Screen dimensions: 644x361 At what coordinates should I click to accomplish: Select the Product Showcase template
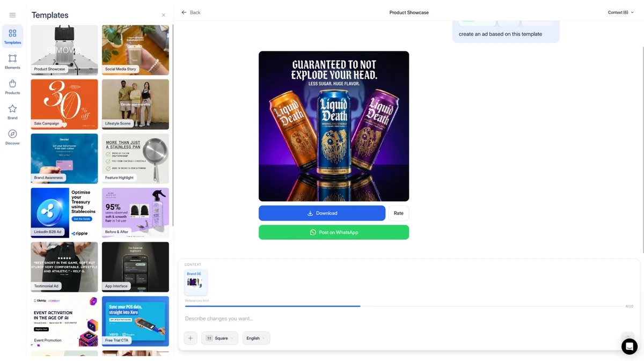pos(64,50)
